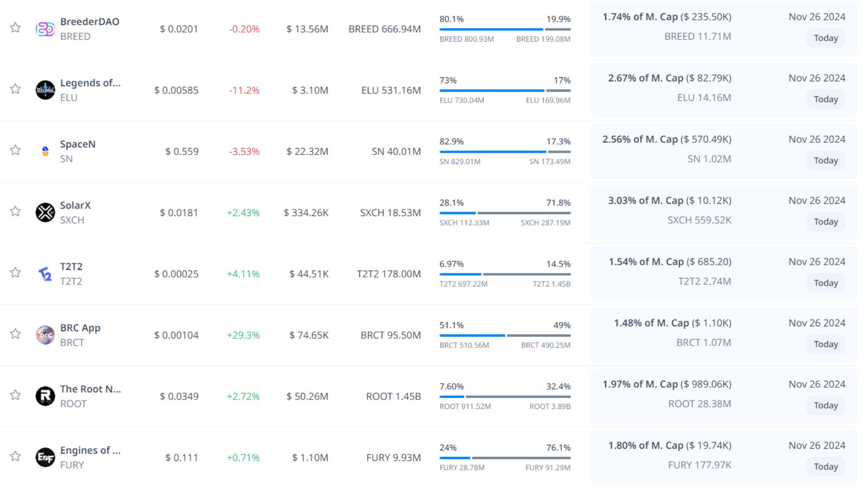Screen dimensions: 868x488
Task: Click Today badge in SolarX row
Action: pyautogui.click(x=826, y=222)
